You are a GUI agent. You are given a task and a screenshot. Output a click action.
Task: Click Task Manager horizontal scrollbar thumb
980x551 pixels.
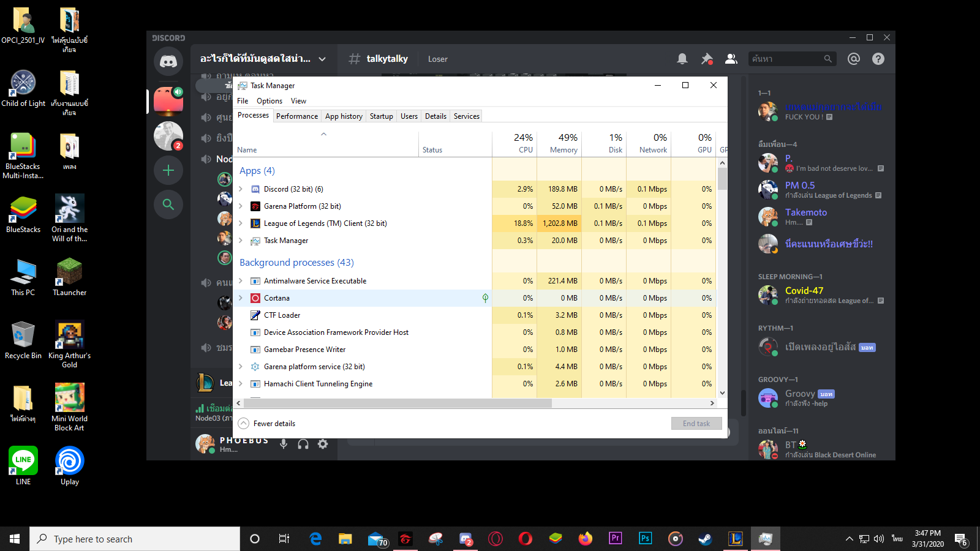[398, 403]
